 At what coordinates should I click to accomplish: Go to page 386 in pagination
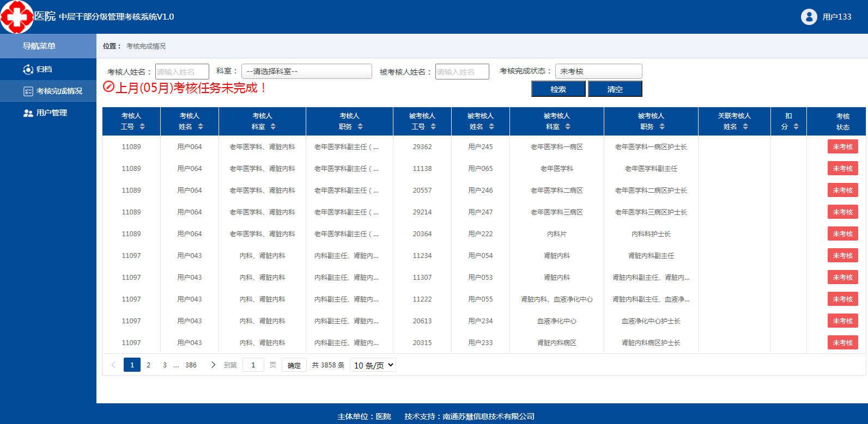pos(191,365)
